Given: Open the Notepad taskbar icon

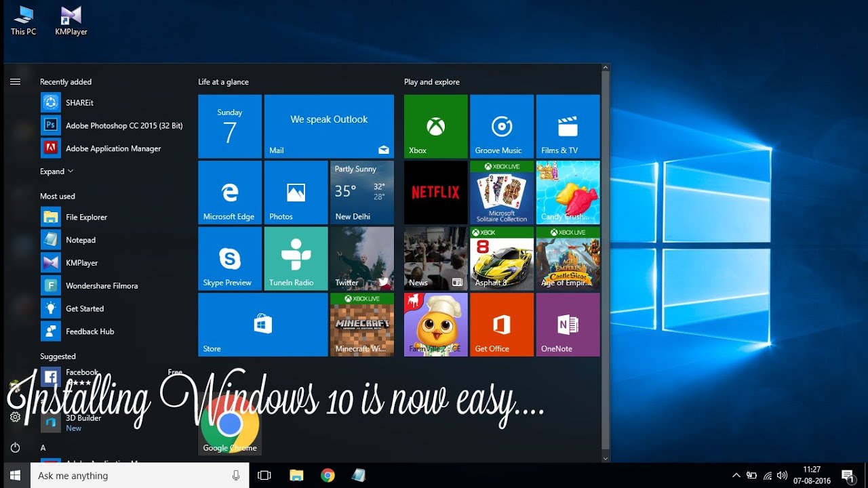Looking at the screenshot, I should point(359,476).
